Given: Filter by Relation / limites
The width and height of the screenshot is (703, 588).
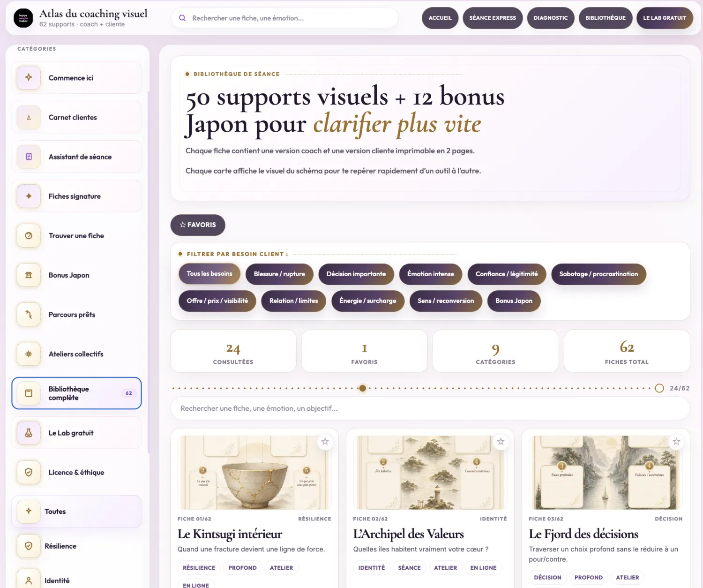Looking at the screenshot, I should (x=294, y=301).
